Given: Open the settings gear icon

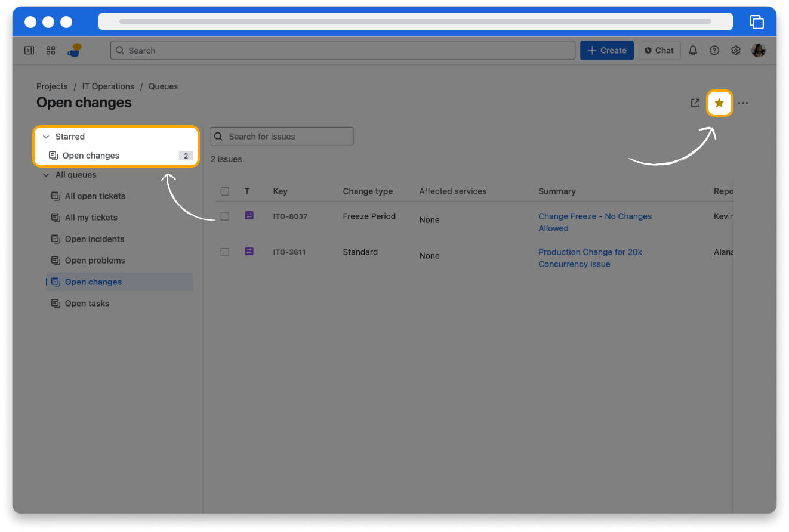Looking at the screenshot, I should (736, 51).
